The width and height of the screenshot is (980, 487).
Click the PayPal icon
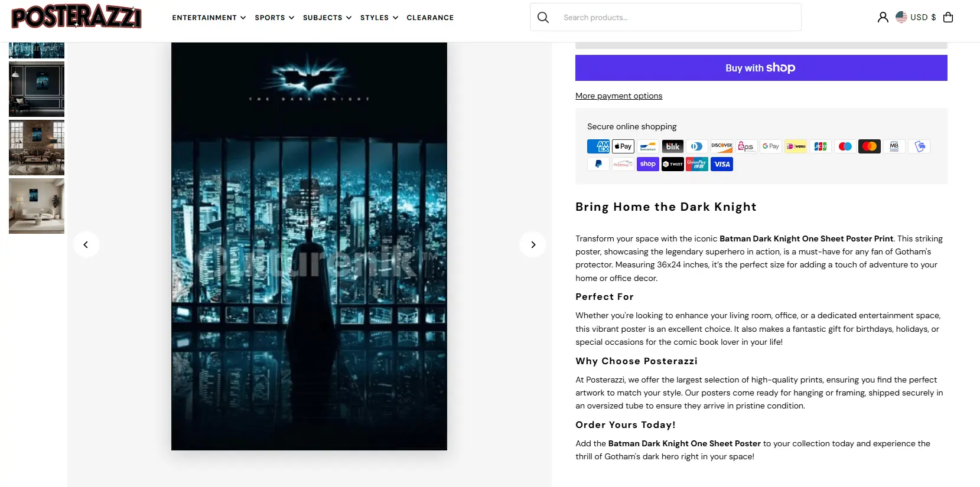598,164
